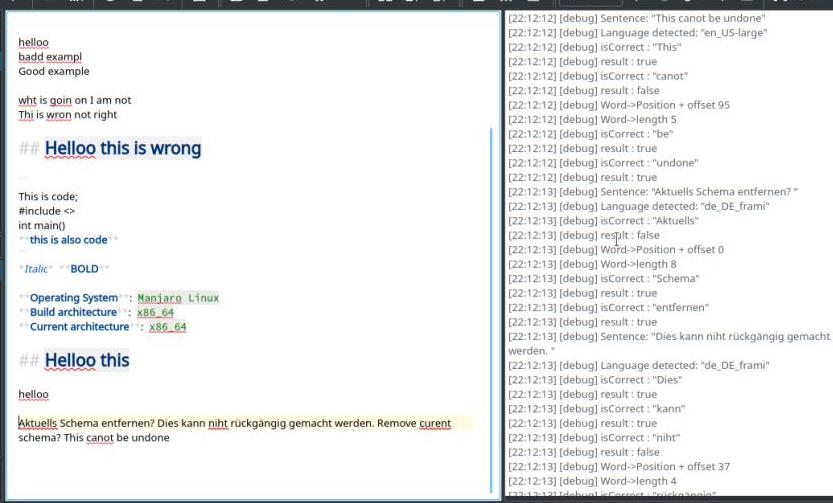This screenshot has height=503, width=833.
Task: Click log line Sentence "Aktuells Schema entfernen?"
Action: 653,192
